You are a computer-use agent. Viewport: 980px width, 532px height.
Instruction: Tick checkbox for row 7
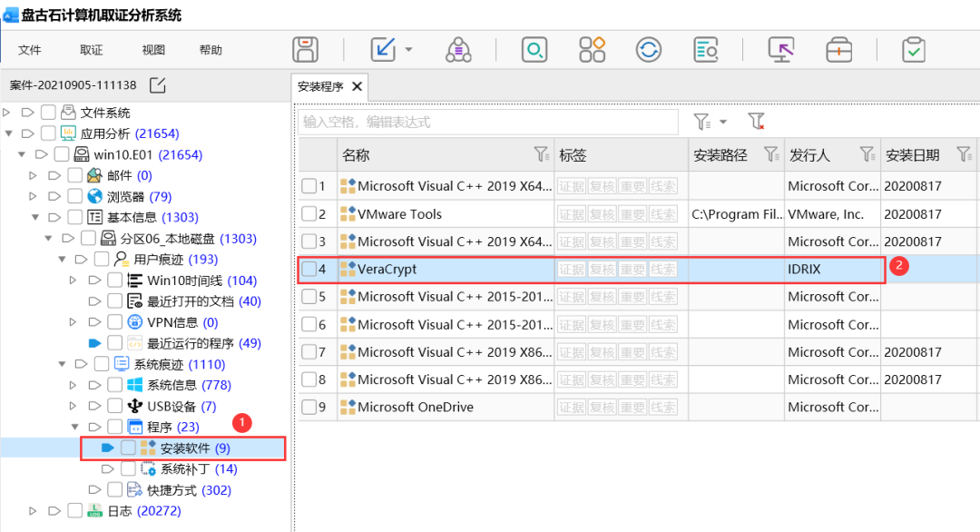coord(309,352)
